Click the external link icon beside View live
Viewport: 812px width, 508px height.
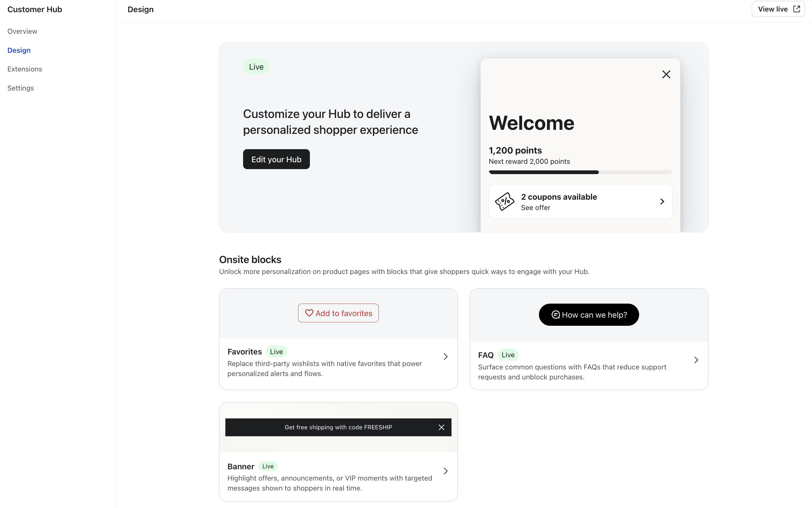(x=796, y=9)
